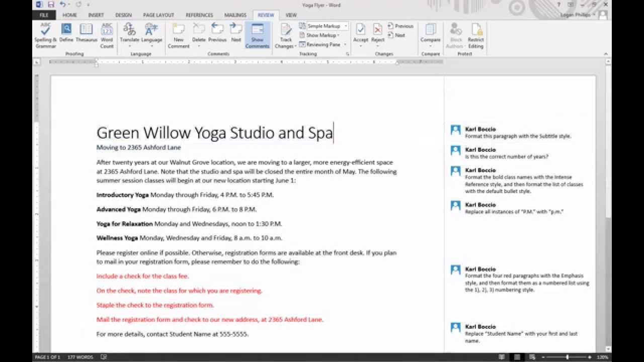Open the Translate options
644x362 pixels.
point(129,34)
